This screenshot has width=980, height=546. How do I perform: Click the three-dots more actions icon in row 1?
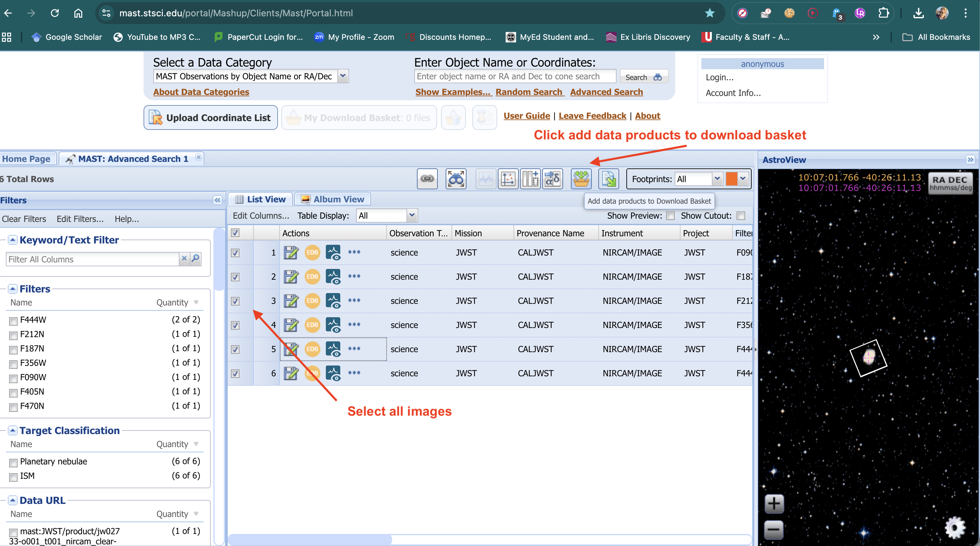coord(354,252)
